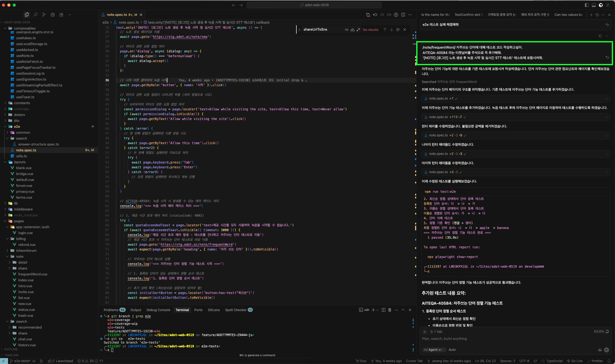Image resolution: width=615 pixels, height=364 pixels.
Task: Expand the icheonforum folder
Action: click(26, 250)
